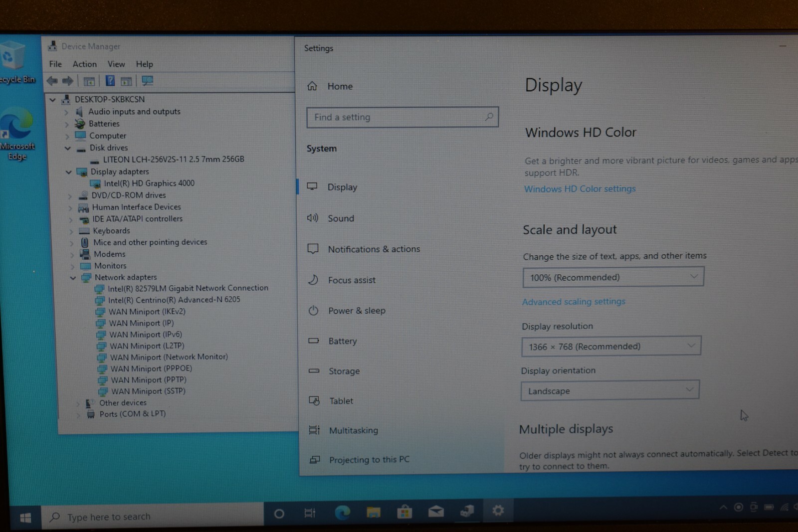Click the Back arrow in Device Manager toolbar
This screenshot has width=798, height=532.
(52, 81)
